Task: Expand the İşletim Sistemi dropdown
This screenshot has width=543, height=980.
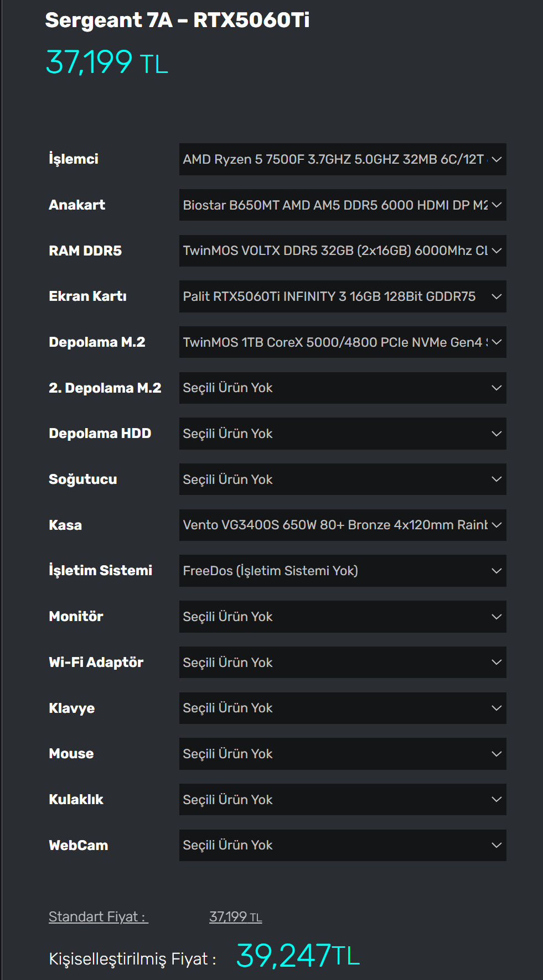Action: (342, 571)
